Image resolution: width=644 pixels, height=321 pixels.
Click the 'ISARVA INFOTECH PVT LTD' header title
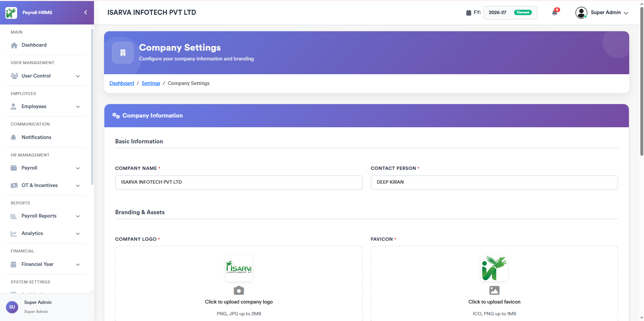(x=152, y=12)
